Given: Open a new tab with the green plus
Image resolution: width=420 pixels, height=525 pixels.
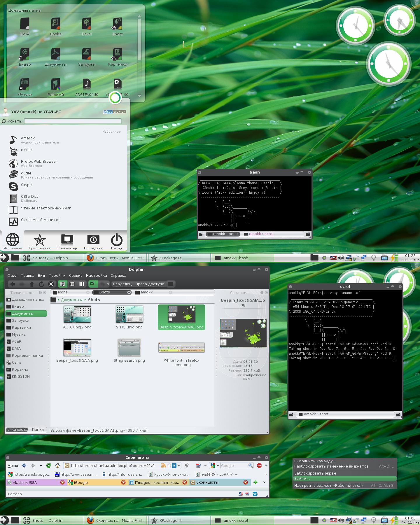Looking at the screenshot, I should coord(256,482).
